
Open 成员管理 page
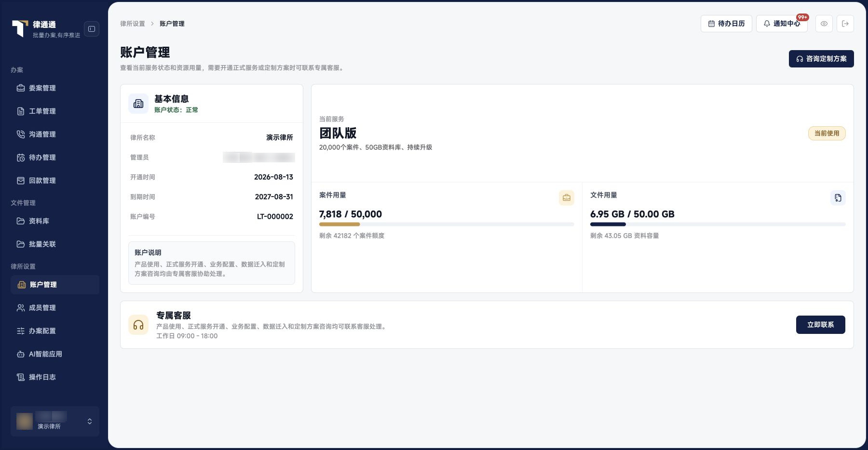tap(55, 308)
